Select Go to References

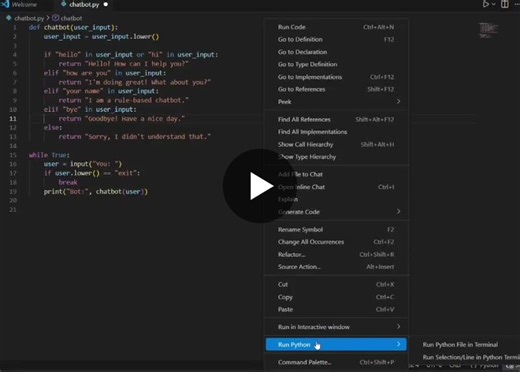pos(336,89)
